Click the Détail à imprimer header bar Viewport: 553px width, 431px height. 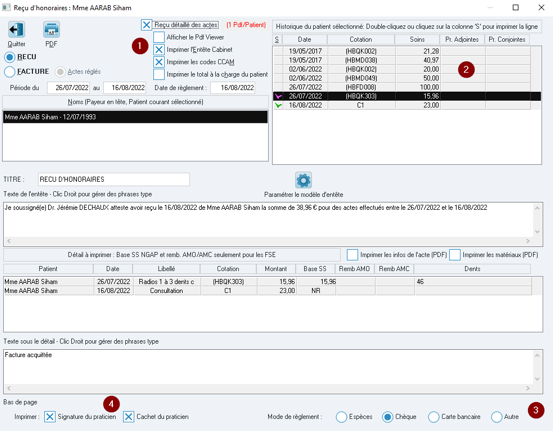tap(172, 255)
